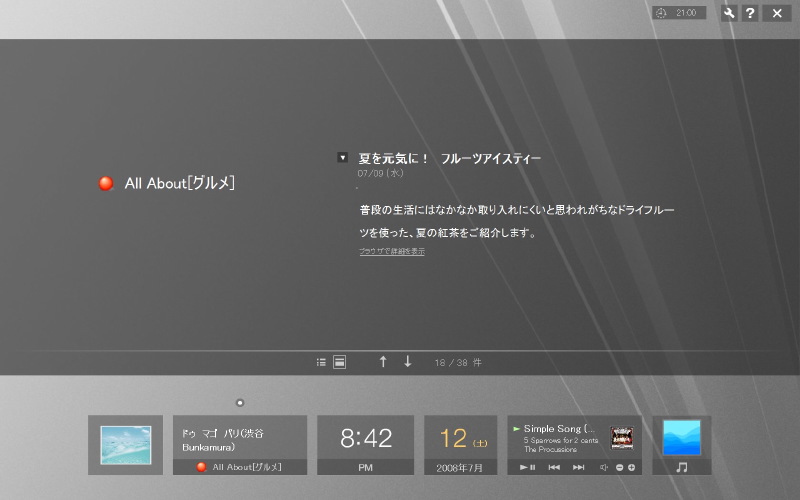Open settings with the wrench icon
This screenshot has width=800, height=500.
[729, 13]
